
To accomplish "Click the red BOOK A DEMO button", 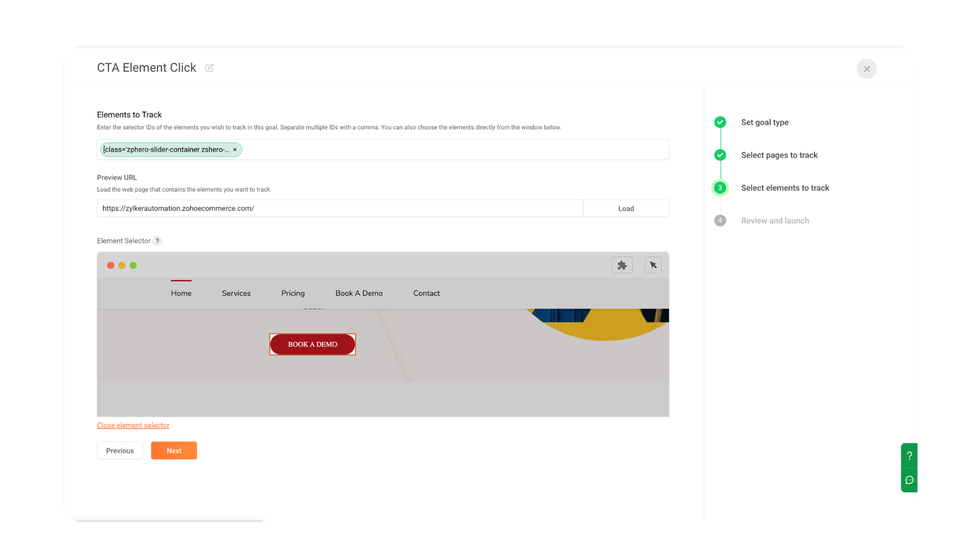I will 312,344.
